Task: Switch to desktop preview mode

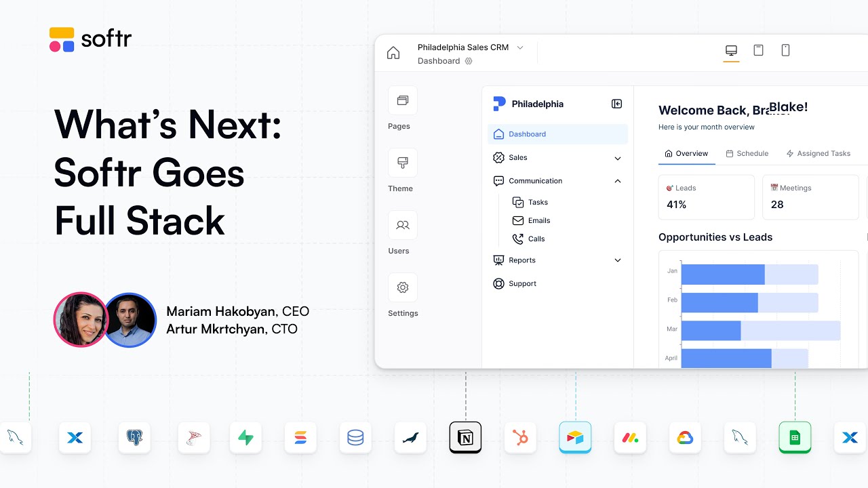Action: [731, 51]
